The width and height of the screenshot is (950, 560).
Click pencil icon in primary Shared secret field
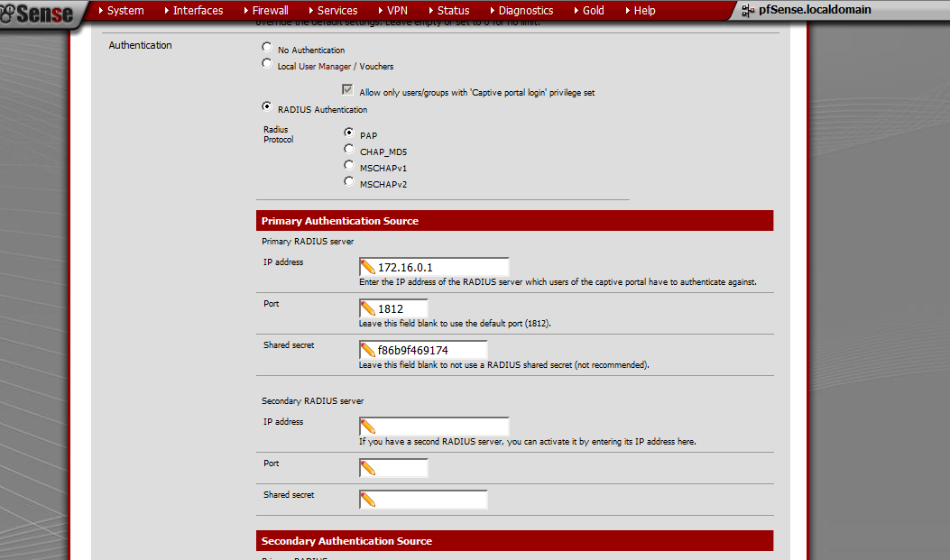[x=368, y=350]
